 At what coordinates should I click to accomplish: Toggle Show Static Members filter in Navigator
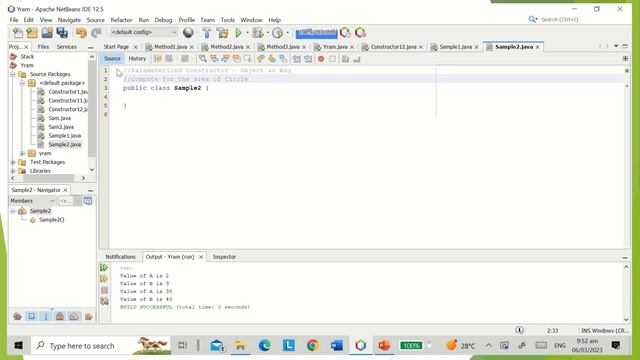(46, 316)
